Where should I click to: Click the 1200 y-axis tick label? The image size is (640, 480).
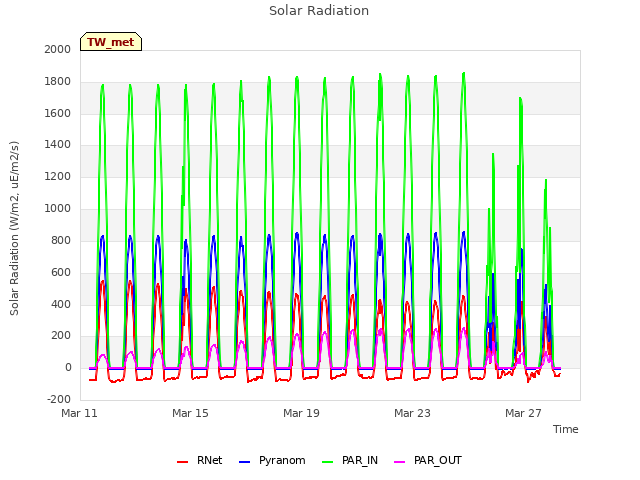(x=58, y=177)
